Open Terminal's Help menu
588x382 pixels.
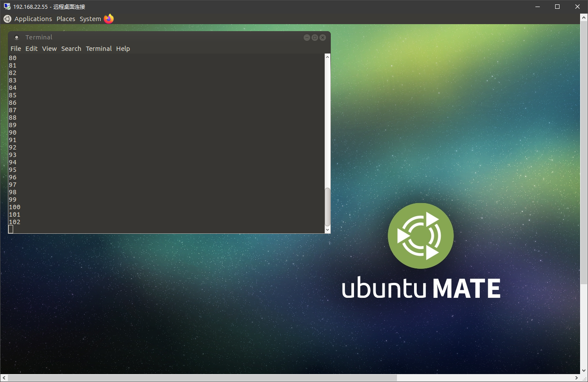point(123,49)
